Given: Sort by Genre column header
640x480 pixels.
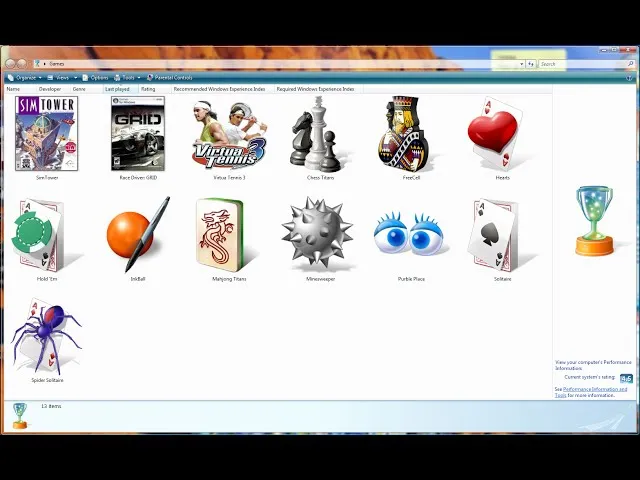Looking at the screenshot, I should 87,89.
